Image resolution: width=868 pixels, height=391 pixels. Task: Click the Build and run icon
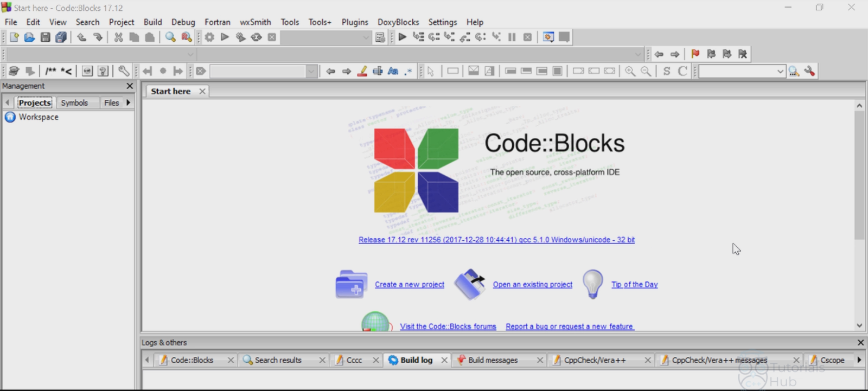point(241,37)
